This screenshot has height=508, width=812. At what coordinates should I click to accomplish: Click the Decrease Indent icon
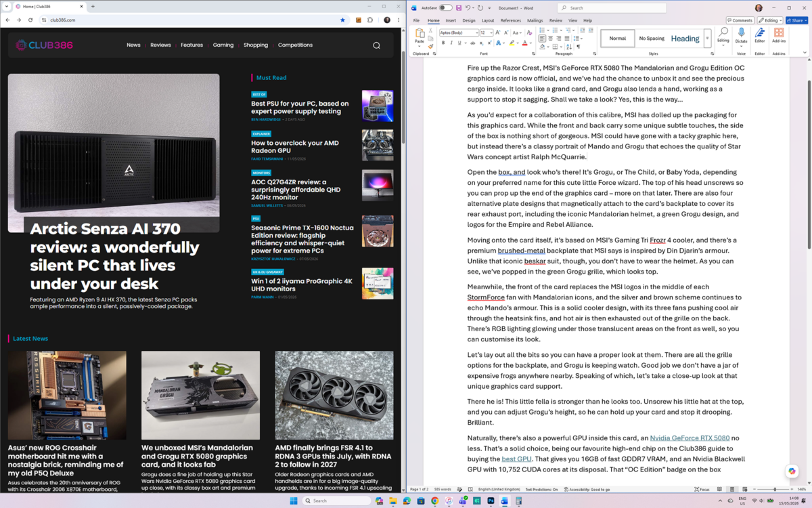coord(583,30)
